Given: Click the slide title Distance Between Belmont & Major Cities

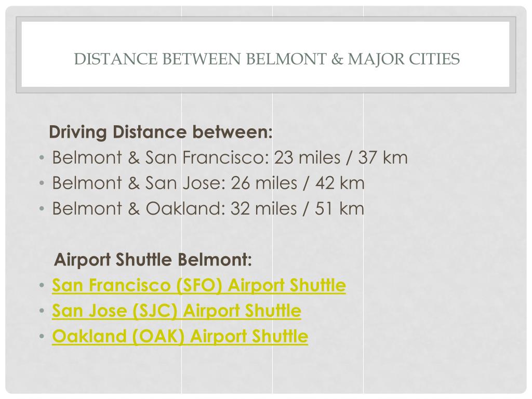Looking at the screenshot, I should [267, 59].
